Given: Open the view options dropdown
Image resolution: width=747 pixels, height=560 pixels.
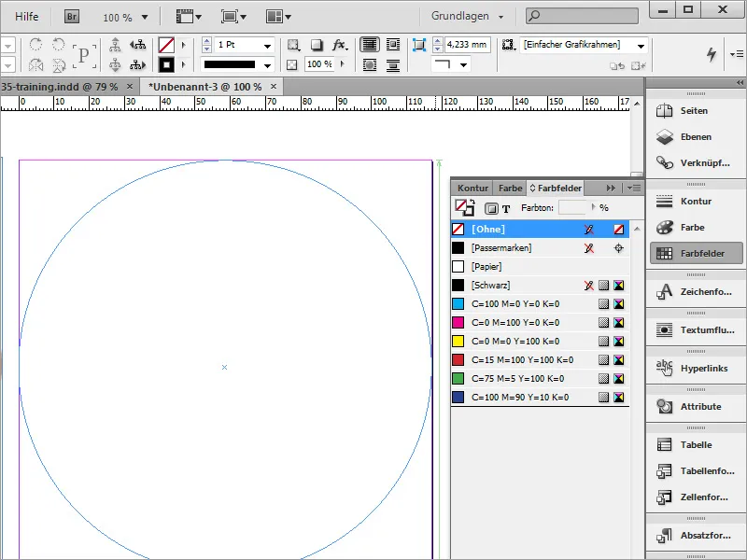Looking at the screenshot, I should pyautogui.click(x=190, y=17).
